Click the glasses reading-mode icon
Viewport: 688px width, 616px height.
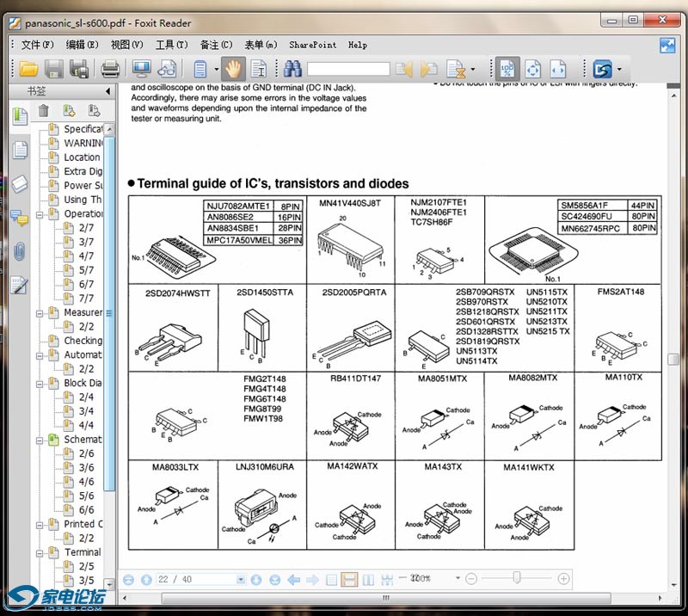point(167,69)
